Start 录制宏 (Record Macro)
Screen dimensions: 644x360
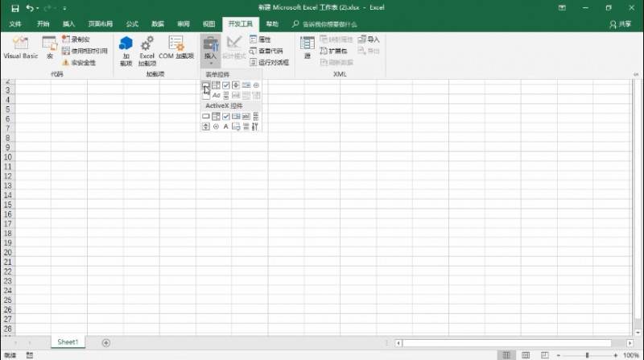coord(76,39)
